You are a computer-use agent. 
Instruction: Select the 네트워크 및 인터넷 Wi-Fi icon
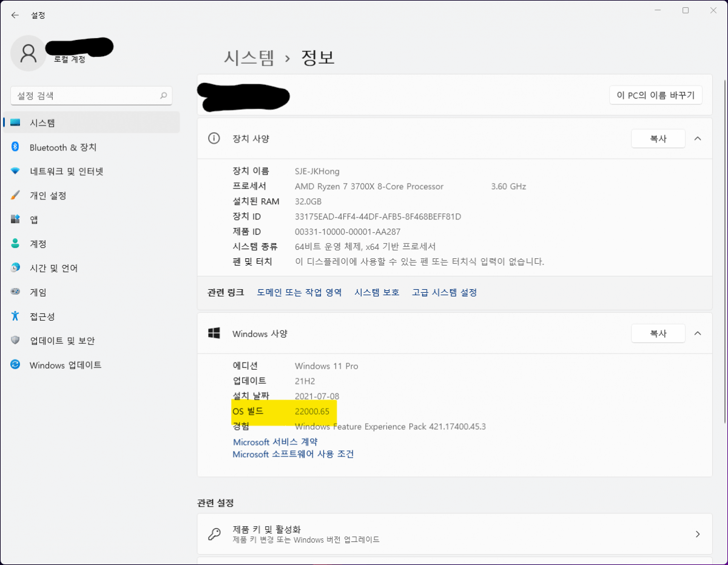(16, 172)
